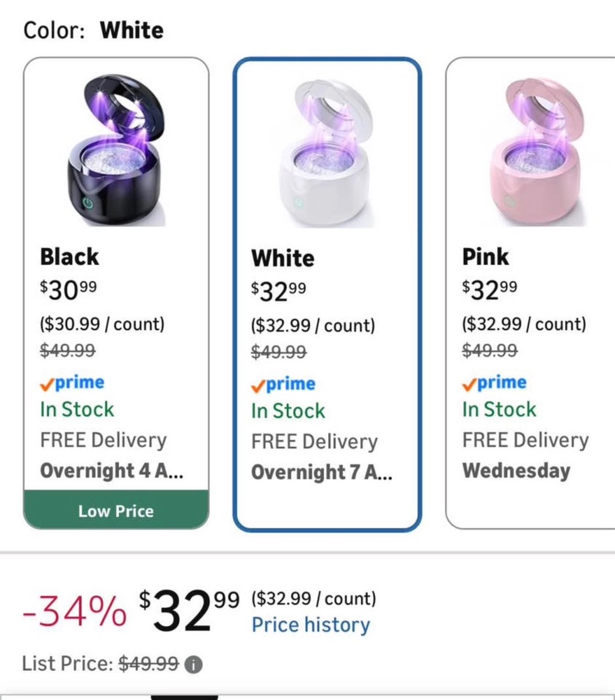This screenshot has height=700, width=615.
Task: Click the -34% discount label
Action: pyautogui.click(x=74, y=612)
